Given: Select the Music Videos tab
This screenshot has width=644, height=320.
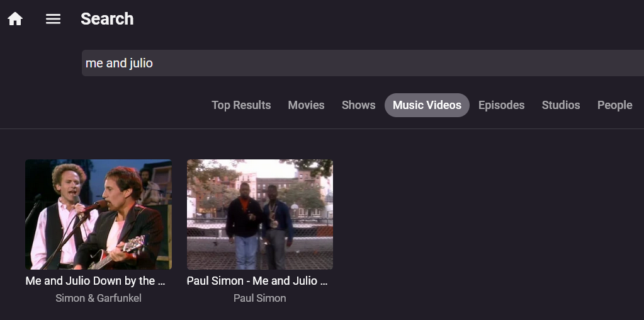Looking at the screenshot, I should (x=427, y=105).
